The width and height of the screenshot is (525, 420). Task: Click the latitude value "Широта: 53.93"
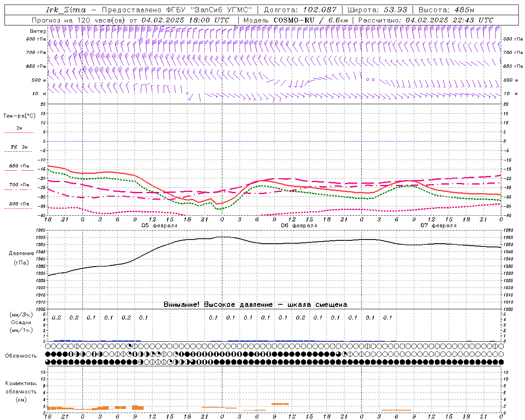point(377,10)
